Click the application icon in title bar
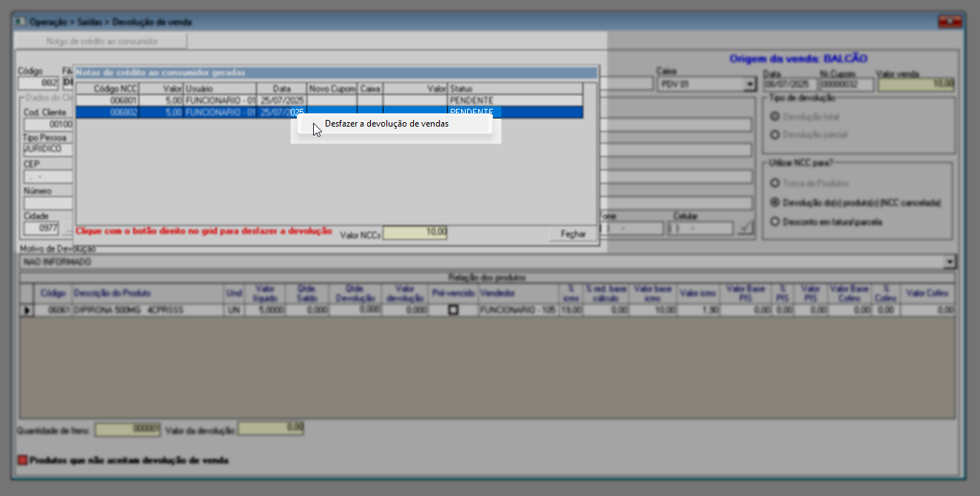 [x=21, y=22]
